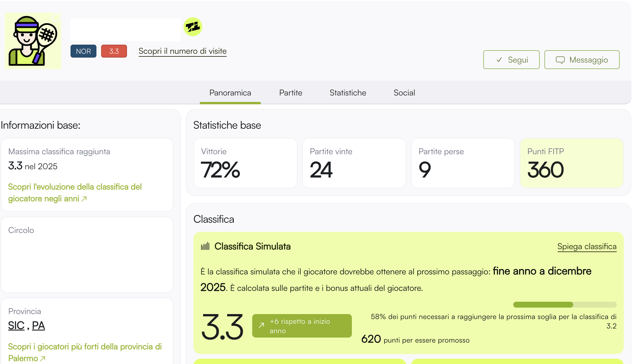
Task: Go to the Social tab
Action: pos(404,93)
